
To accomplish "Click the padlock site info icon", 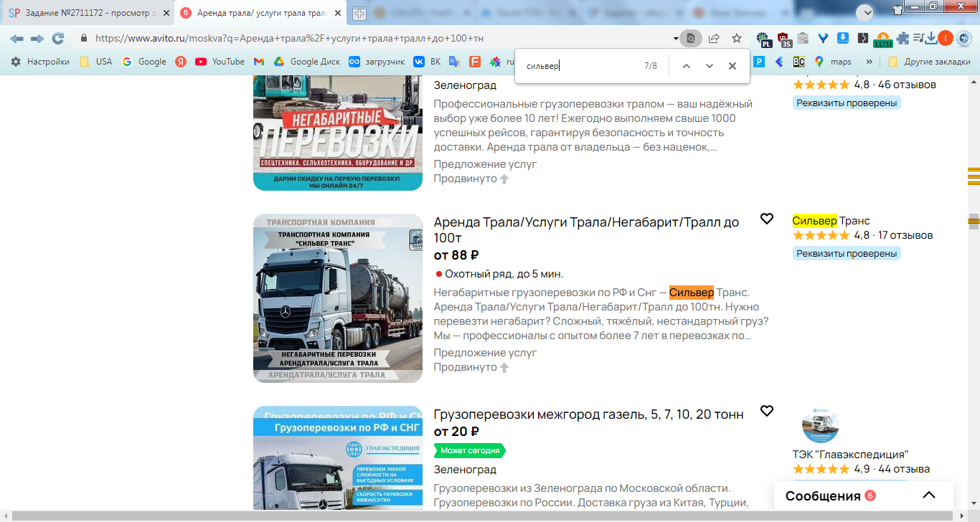I will click(84, 39).
